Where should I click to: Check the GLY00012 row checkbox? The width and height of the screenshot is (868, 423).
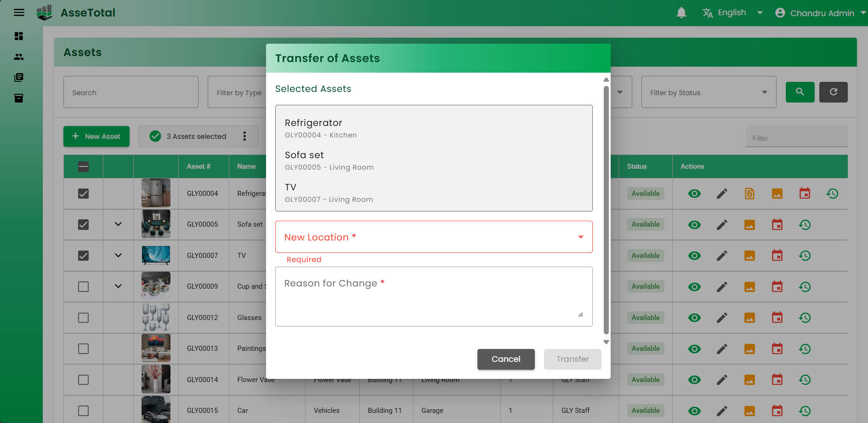pos(83,317)
